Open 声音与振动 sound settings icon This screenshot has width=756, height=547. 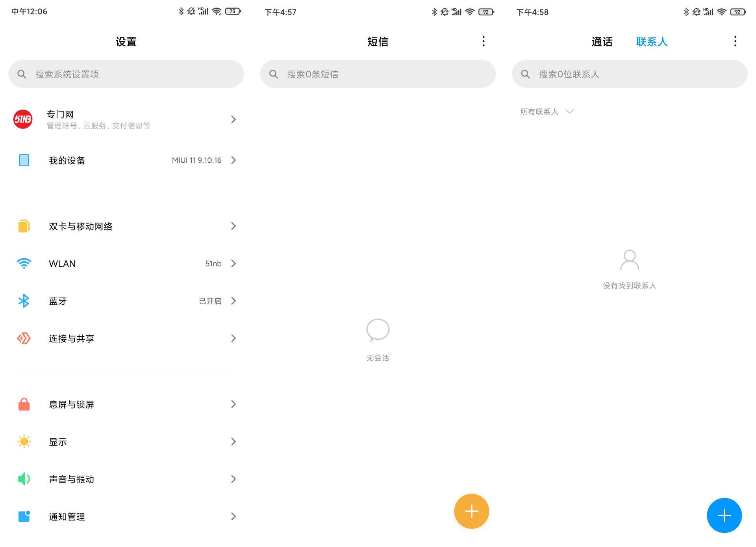click(24, 479)
